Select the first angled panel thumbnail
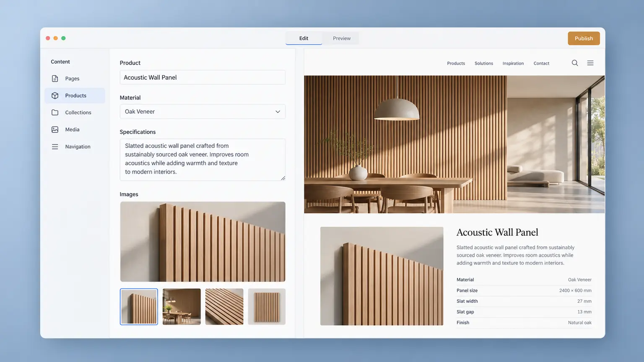 [x=139, y=307]
